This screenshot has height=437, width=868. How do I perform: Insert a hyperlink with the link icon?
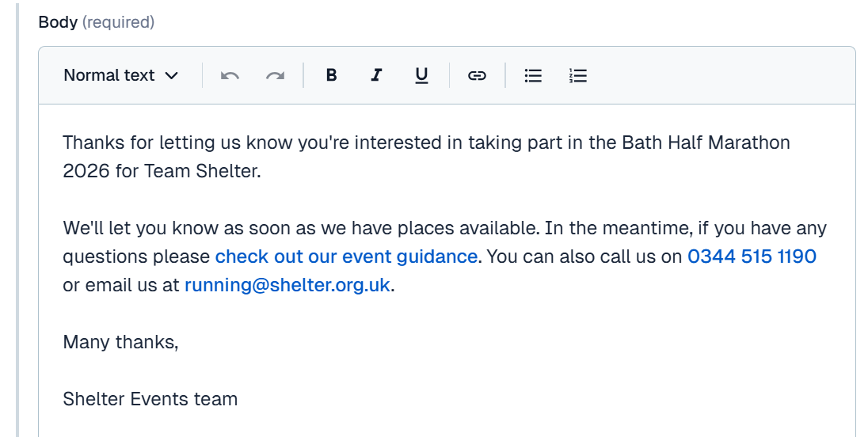pos(478,75)
